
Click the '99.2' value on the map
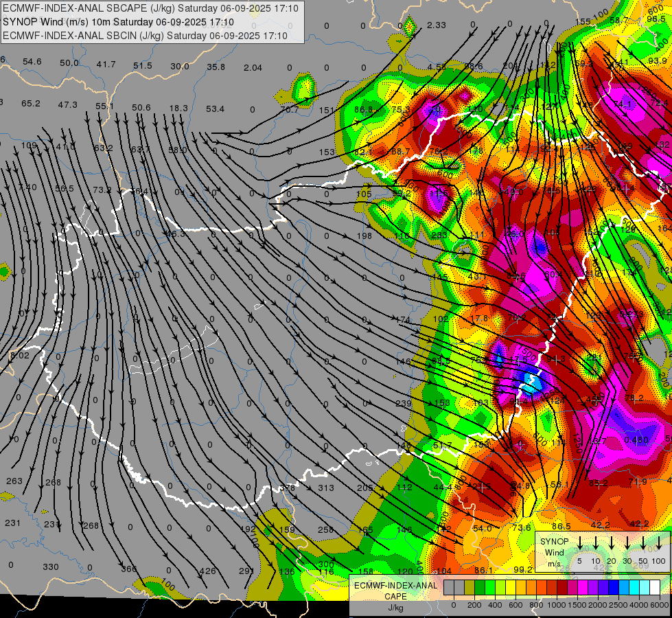[x=523, y=569]
